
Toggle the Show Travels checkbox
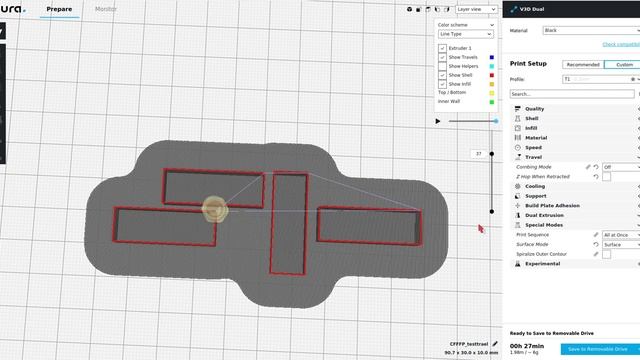point(442,57)
